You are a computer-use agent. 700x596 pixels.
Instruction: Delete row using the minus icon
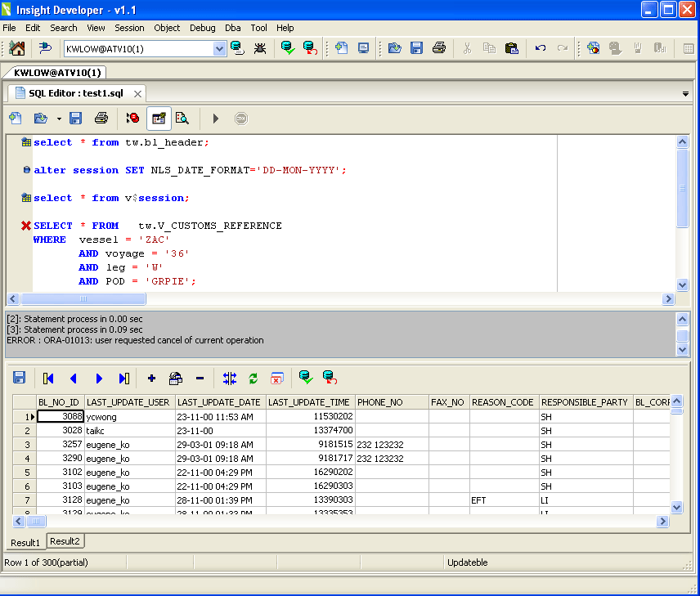(200, 379)
